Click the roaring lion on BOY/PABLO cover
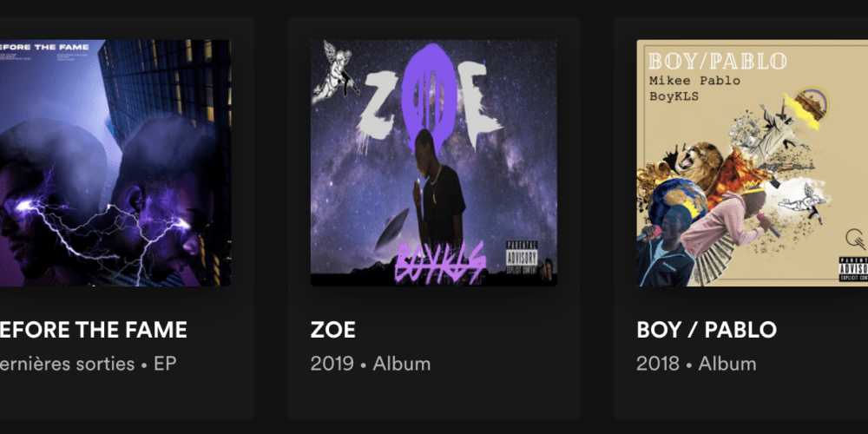Viewport: 868px width, 434px height. pos(698,162)
